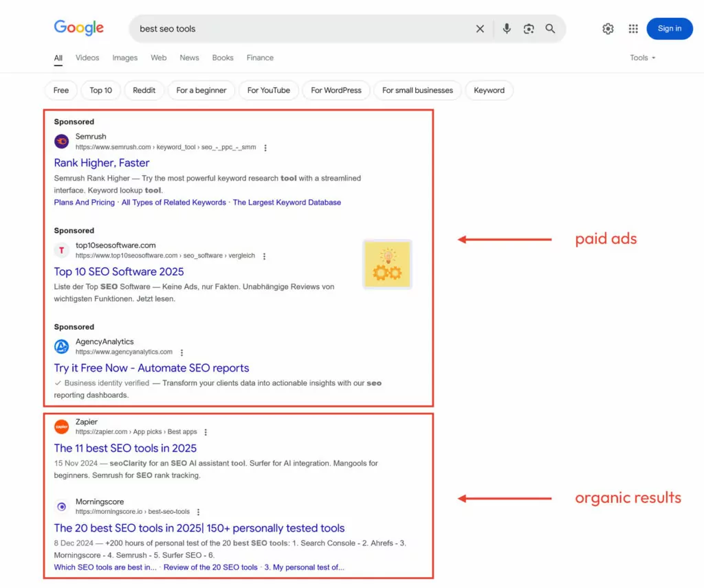This screenshot has height=588, width=704.
Task: Open three-dot menu beside top10seosoftware URL
Action: pos(264,256)
